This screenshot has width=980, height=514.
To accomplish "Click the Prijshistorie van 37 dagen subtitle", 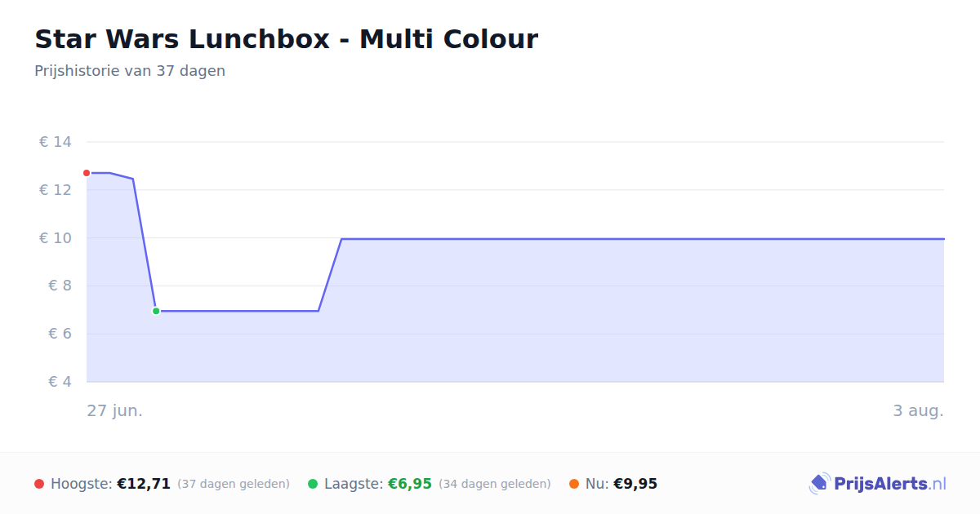I will (130, 71).
